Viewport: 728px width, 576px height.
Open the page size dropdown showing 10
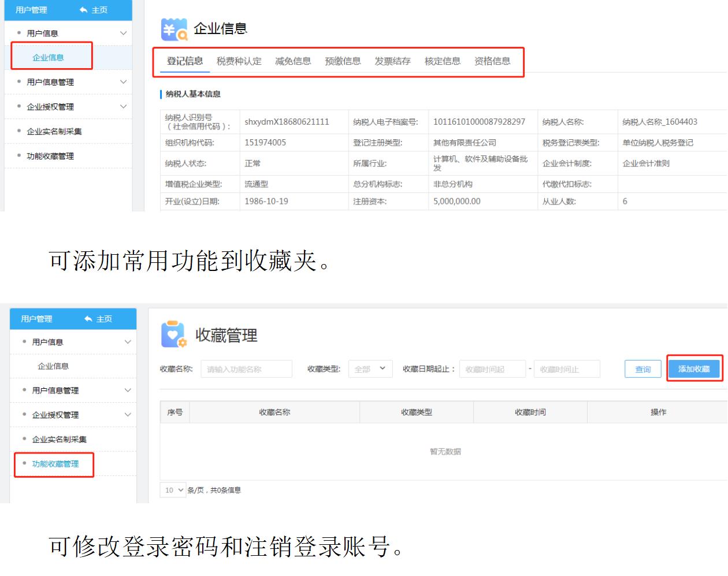(173, 490)
